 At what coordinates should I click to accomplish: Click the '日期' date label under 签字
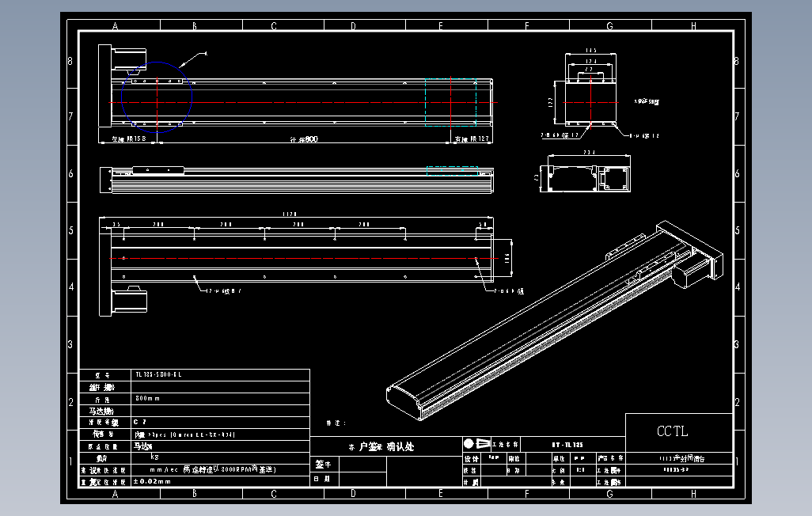(324, 480)
